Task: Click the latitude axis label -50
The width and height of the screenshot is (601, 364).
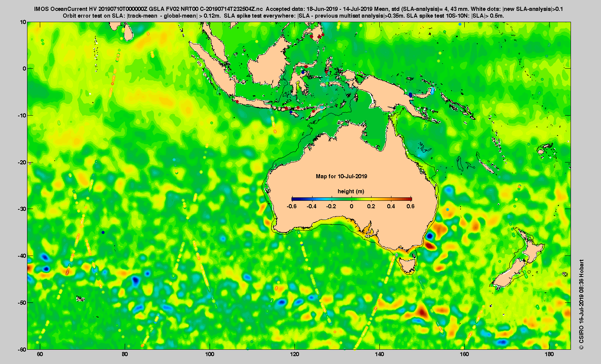Action: coord(22,302)
